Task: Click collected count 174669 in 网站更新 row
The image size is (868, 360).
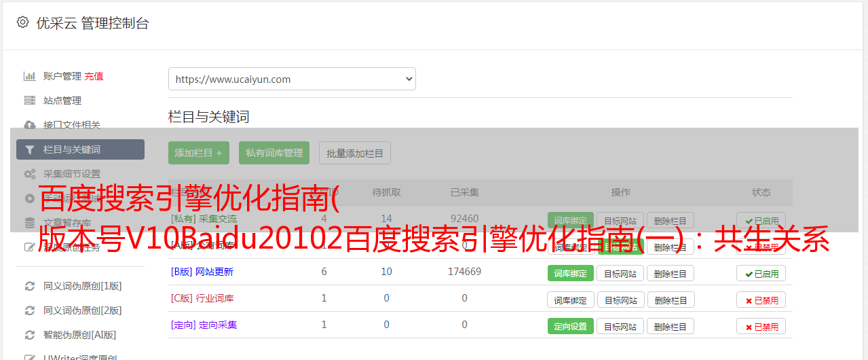Action: coord(464,272)
